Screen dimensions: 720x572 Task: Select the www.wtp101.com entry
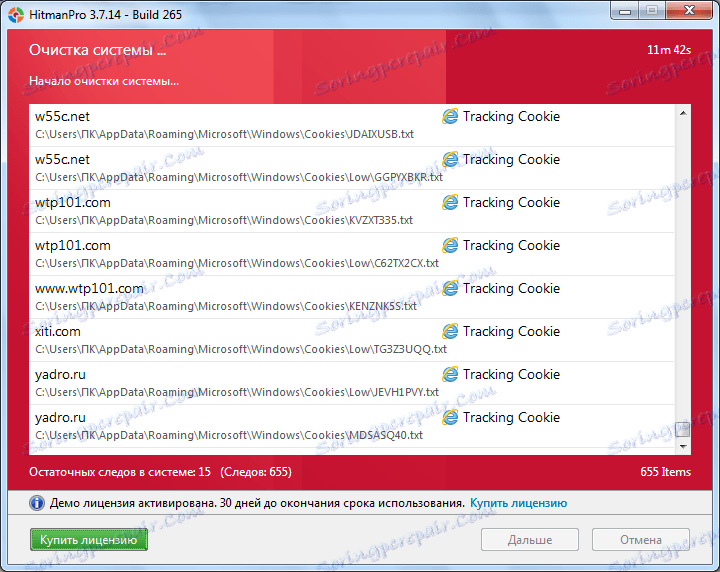click(x=352, y=297)
